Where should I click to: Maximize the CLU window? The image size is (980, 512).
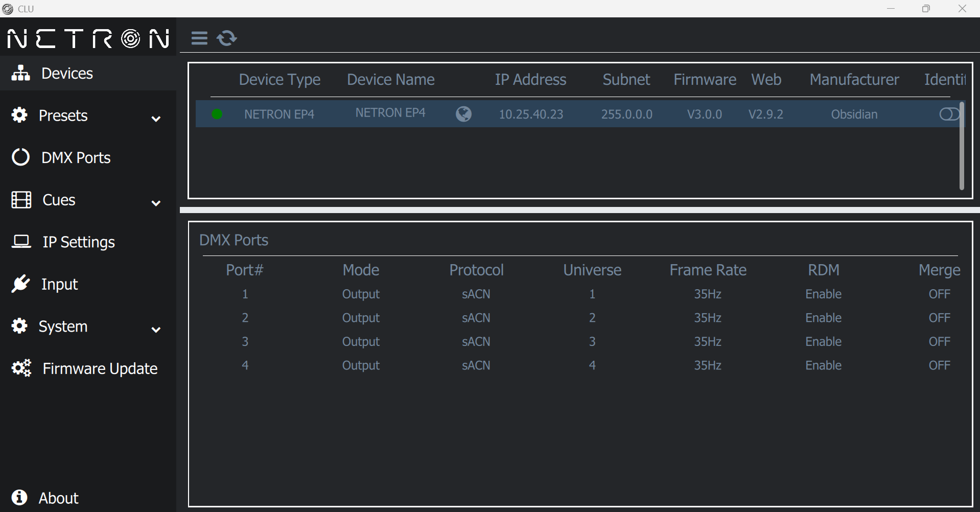coord(926,9)
